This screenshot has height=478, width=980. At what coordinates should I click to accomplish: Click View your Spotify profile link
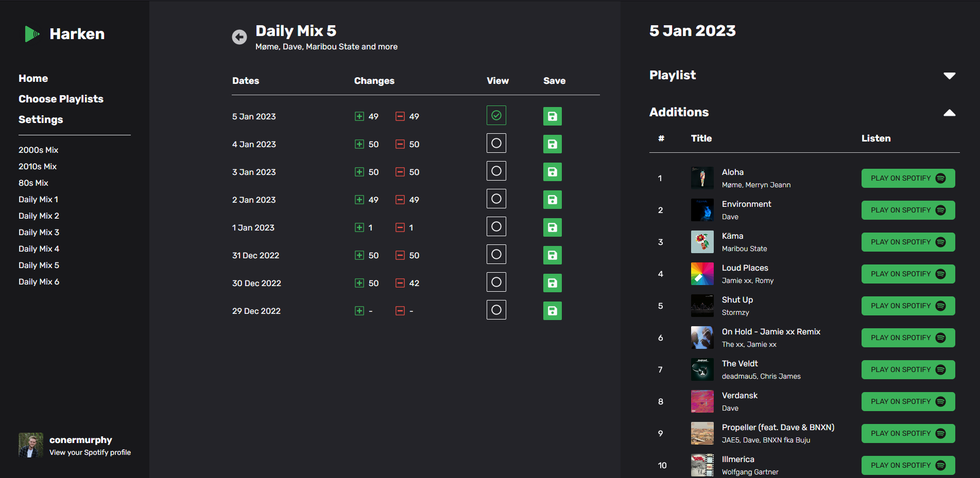coord(90,452)
